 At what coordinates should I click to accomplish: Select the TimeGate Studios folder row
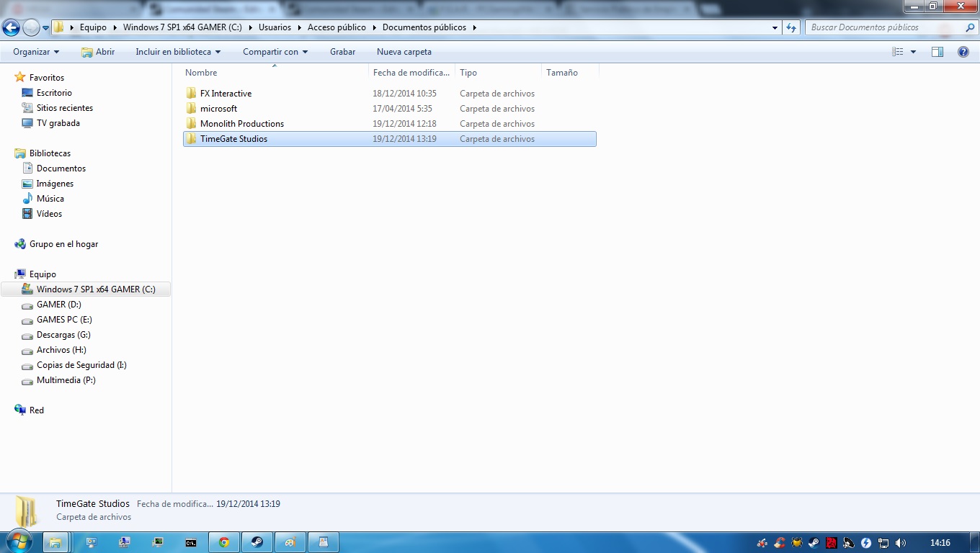(x=390, y=139)
